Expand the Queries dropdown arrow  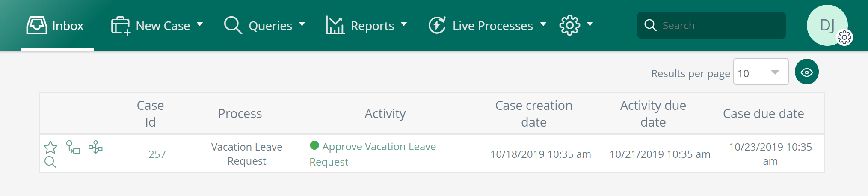tap(302, 24)
